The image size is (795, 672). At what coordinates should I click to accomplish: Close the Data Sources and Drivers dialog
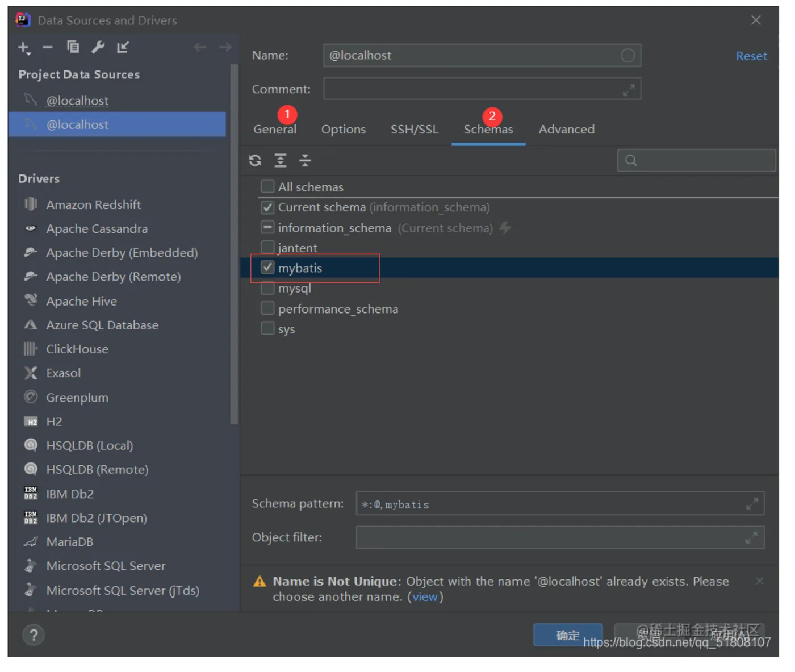[756, 20]
